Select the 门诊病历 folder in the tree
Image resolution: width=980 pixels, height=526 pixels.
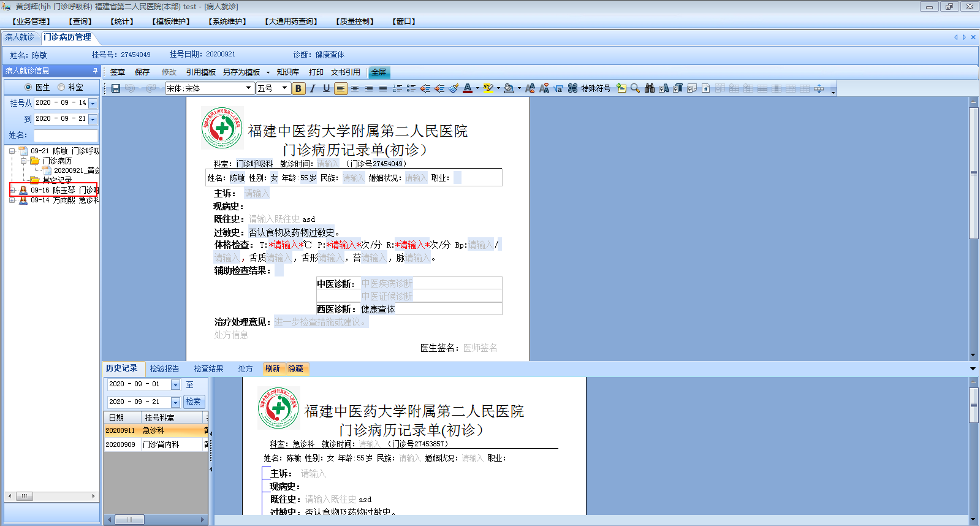(x=57, y=161)
